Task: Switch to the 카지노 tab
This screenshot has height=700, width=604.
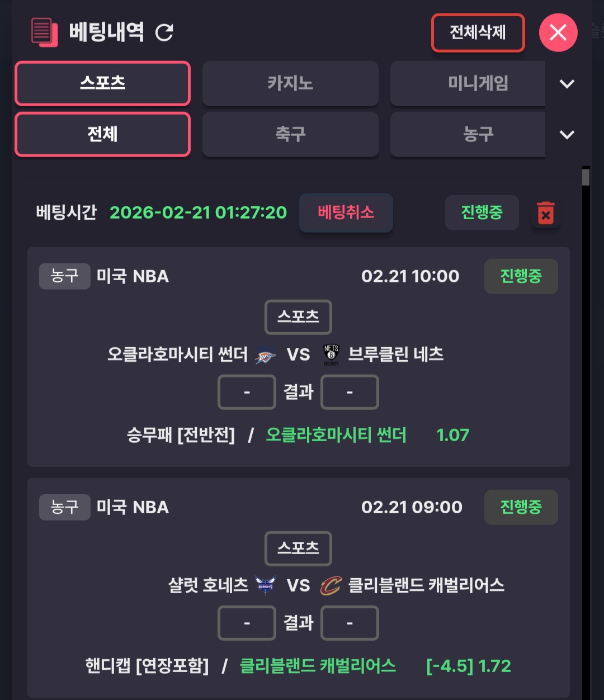Action: coord(290,83)
